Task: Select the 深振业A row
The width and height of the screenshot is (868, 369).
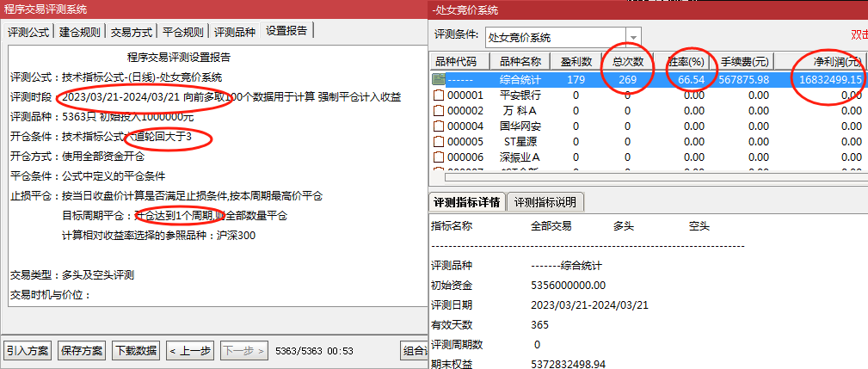Action: coord(649,157)
